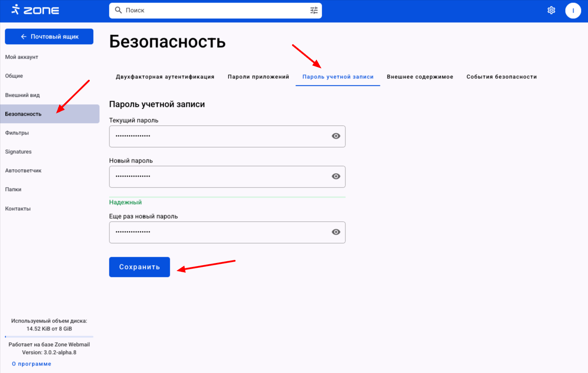This screenshot has height=373, width=588.
Task: Go to События безопасности tab
Action: 501,77
